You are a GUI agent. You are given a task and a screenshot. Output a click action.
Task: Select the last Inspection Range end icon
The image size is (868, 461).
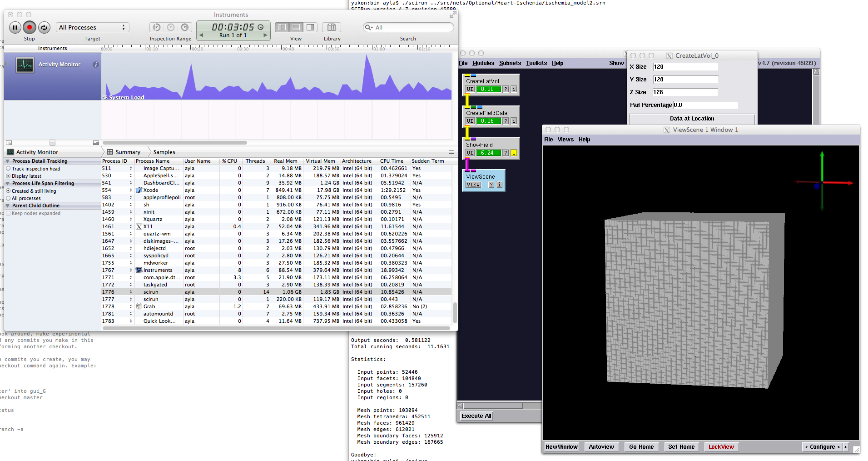click(x=185, y=27)
